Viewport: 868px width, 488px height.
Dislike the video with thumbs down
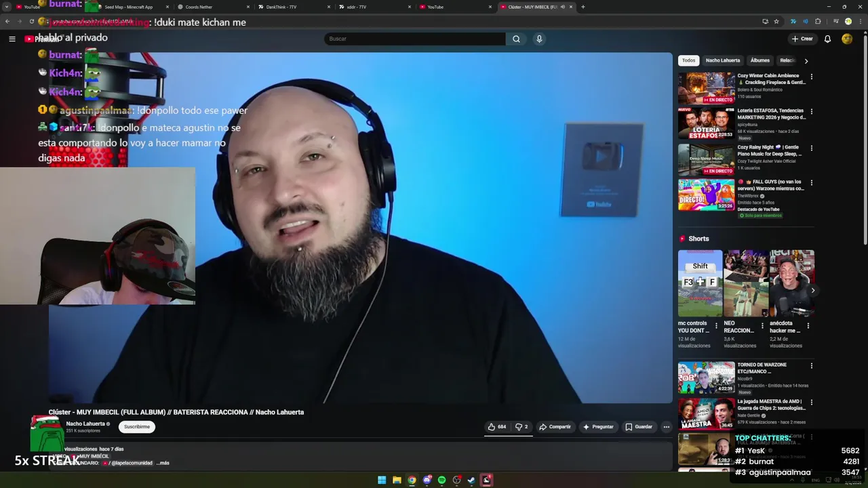coord(521,427)
